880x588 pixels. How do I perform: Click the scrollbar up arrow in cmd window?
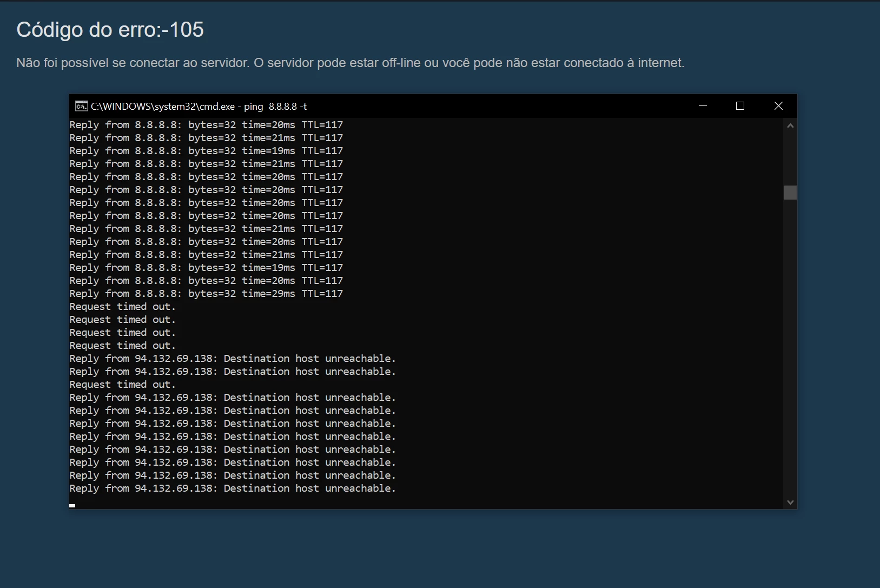click(790, 125)
